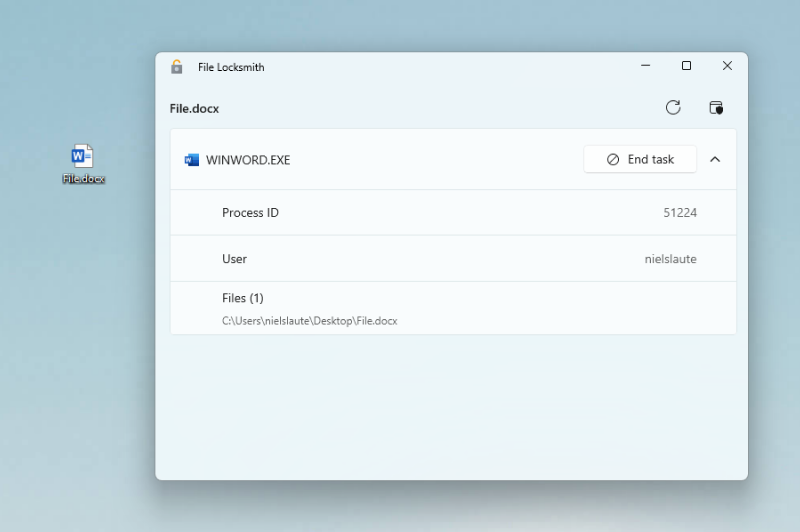Click the prohibited symbol inside End task
Image resolution: width=800 pixels, height=532 pixels.
click(613, 160)
